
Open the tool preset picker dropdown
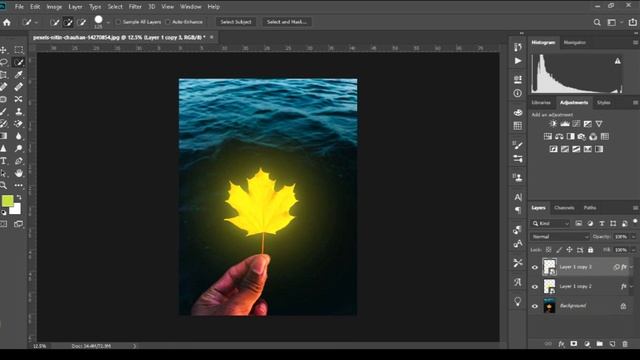pyautogui.click(x=36, y=23)
